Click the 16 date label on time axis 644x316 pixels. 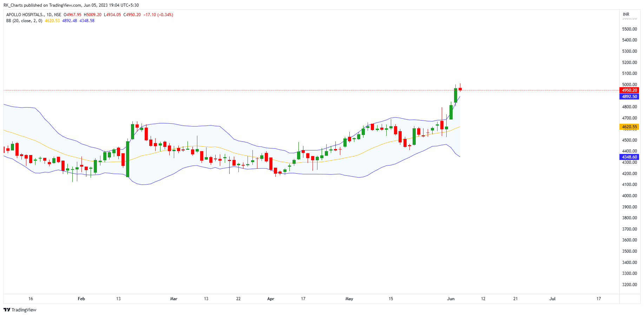tap(31, 299)
